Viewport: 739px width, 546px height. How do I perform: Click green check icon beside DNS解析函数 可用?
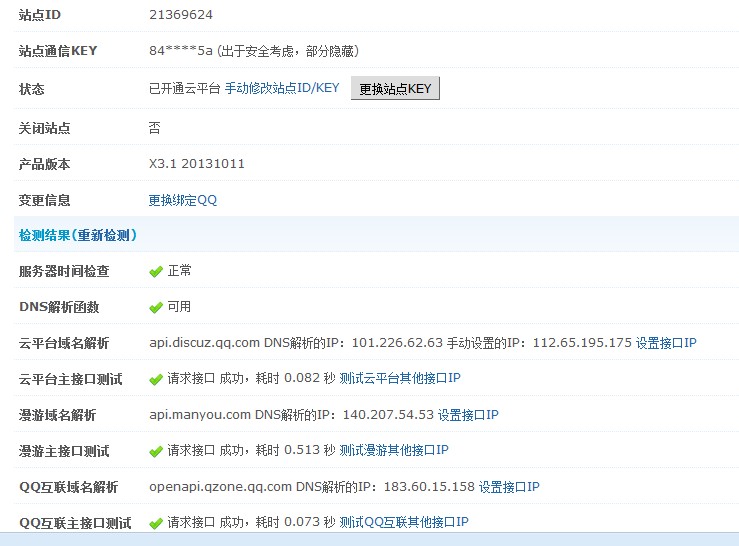[156, 308]
